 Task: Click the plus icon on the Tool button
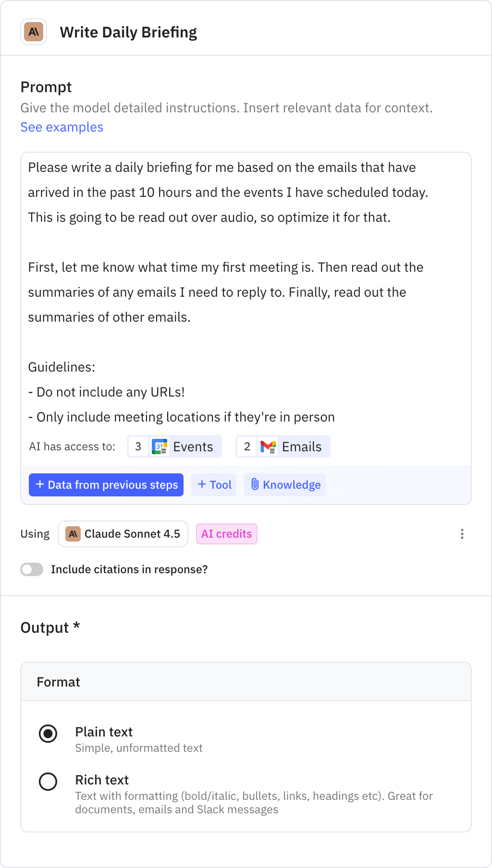click(202, 484)
